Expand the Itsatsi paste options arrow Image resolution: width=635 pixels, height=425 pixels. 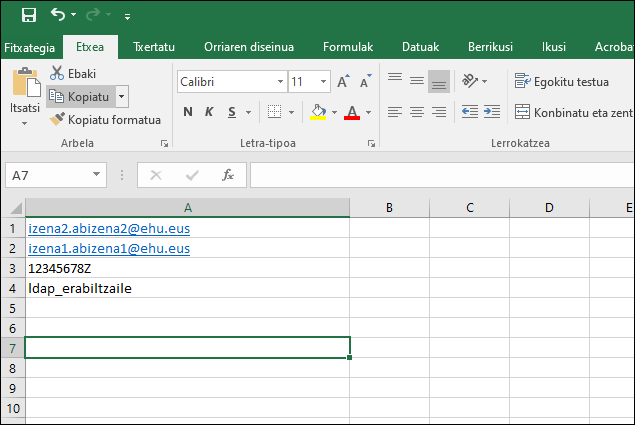coord(25,123)
